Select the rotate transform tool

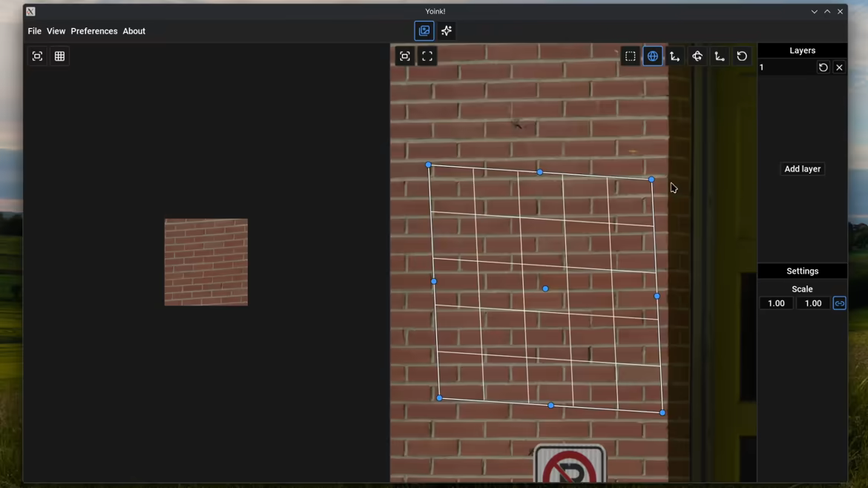click(x=697, y=56)
